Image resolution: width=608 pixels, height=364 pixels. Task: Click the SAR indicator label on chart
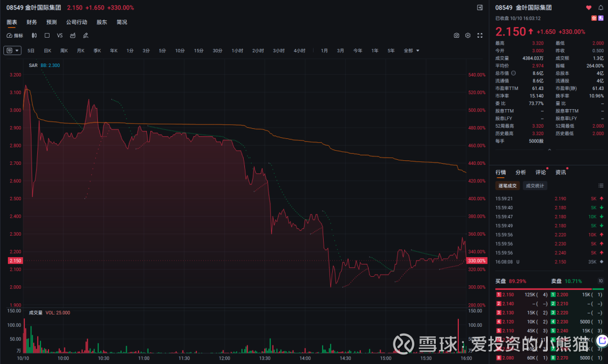click(33, 65)
